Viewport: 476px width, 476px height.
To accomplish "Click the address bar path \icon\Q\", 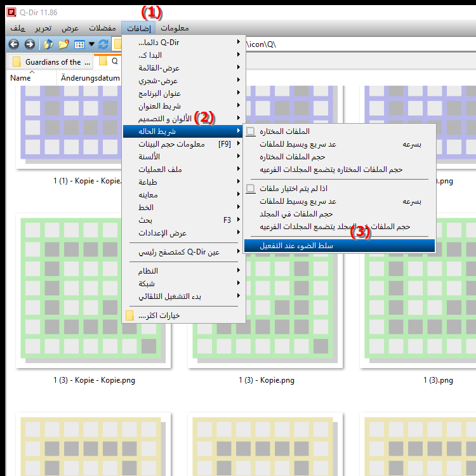I will click(261, 44).
